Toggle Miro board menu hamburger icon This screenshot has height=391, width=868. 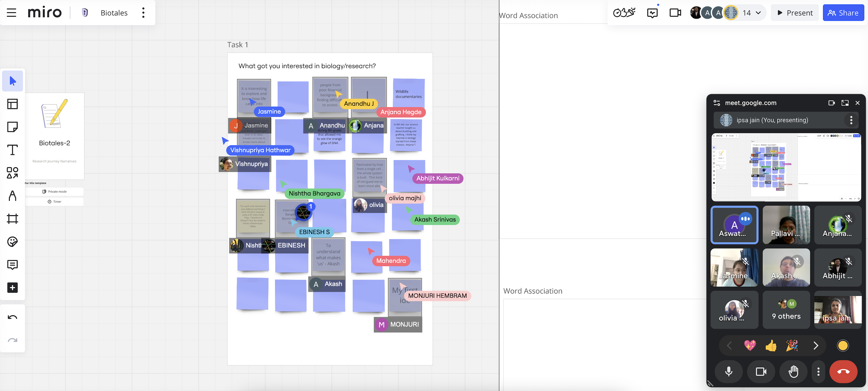pyautogui.click(x=12, y=12)
